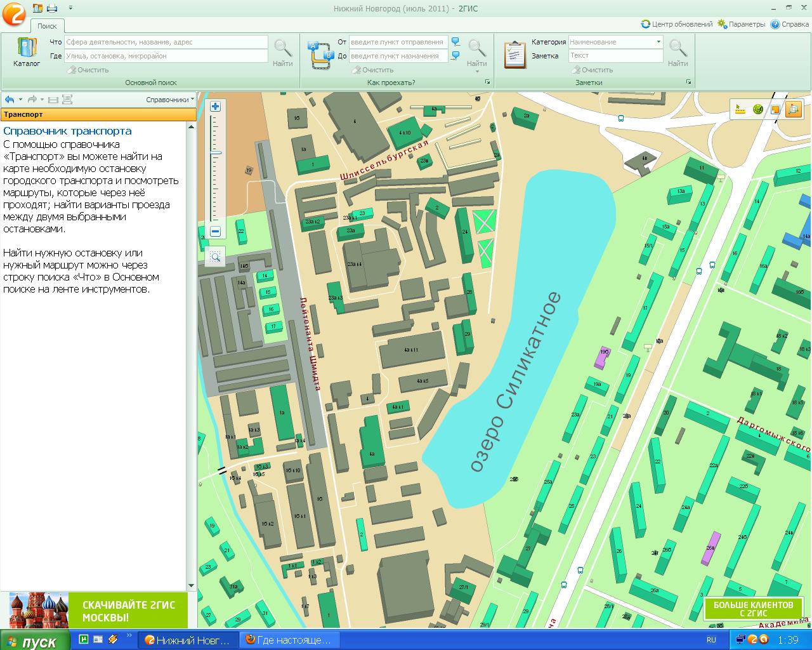Switch to Нижний Новгород taskbar window
Screen dimensions: 812x650
[188, 640]
